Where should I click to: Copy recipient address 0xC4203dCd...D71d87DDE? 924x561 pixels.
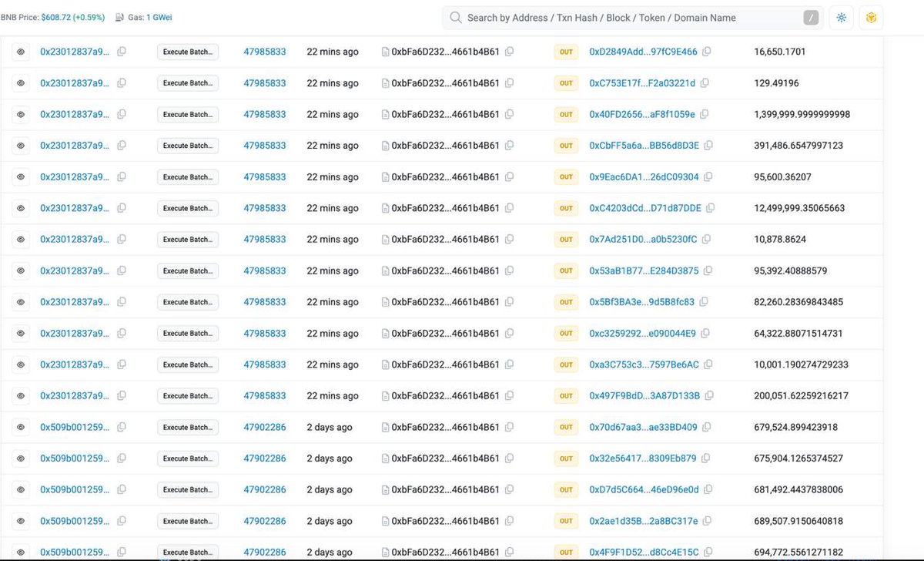click(710, 208)
